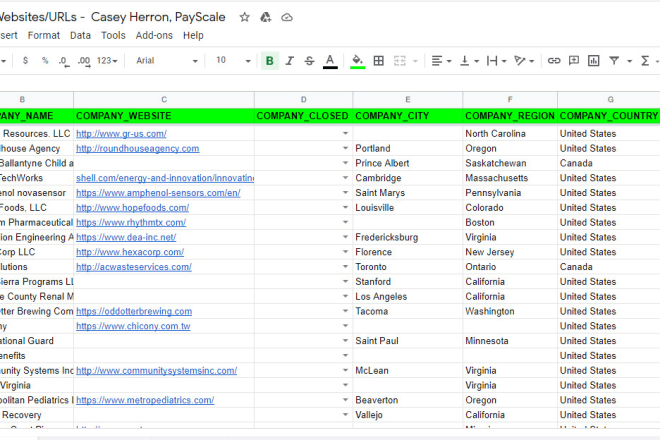
Task: Select column C header
Action: click(164, 100)
